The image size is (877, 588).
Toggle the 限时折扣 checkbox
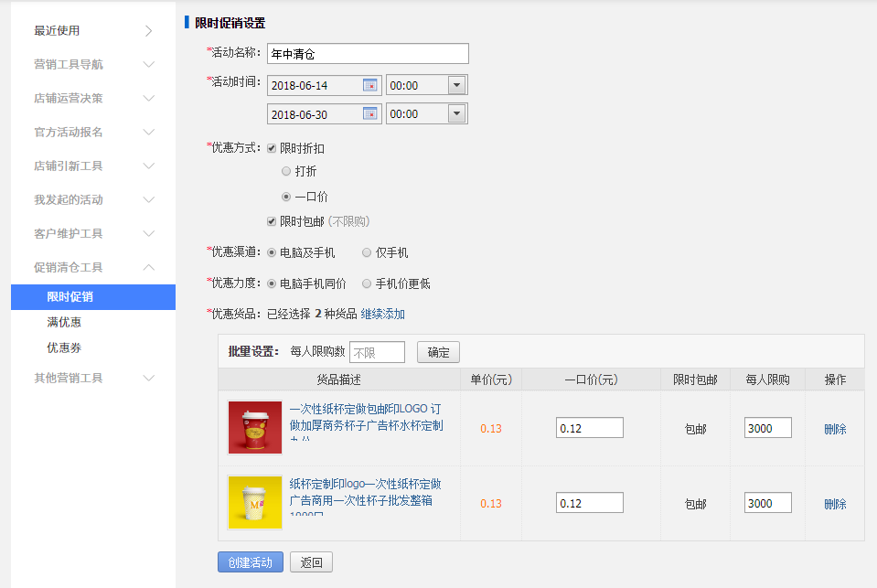[x=272, y=148]
